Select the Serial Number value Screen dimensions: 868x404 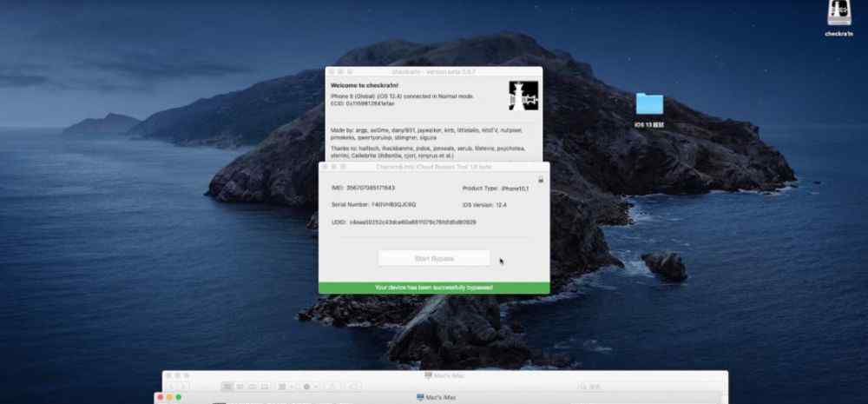click(x=396, y=205)
